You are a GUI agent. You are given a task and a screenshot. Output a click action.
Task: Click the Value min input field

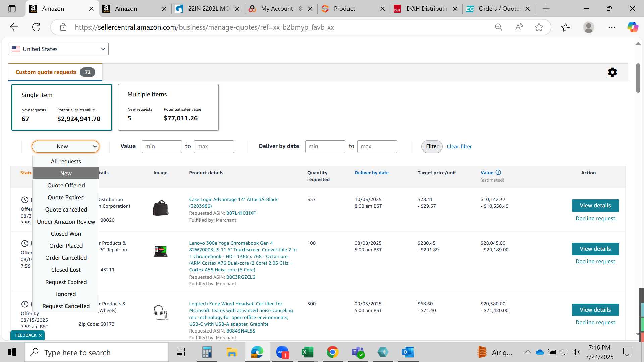point(162,146)
